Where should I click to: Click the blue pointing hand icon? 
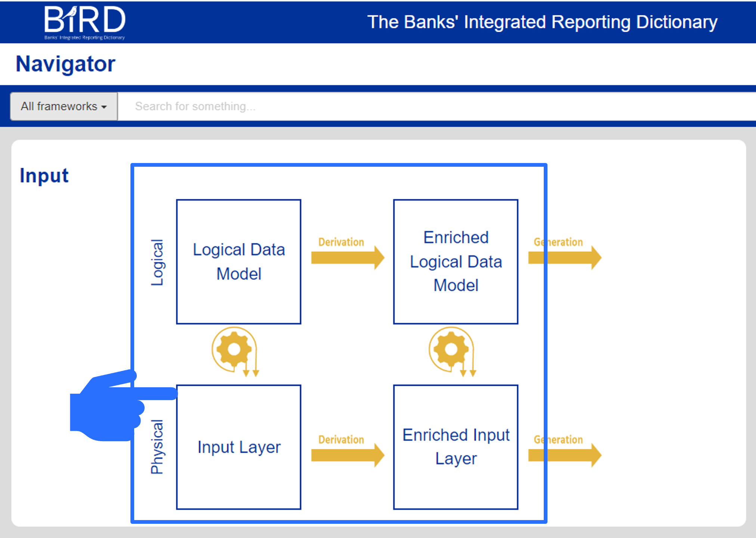[x=112, y=408]
